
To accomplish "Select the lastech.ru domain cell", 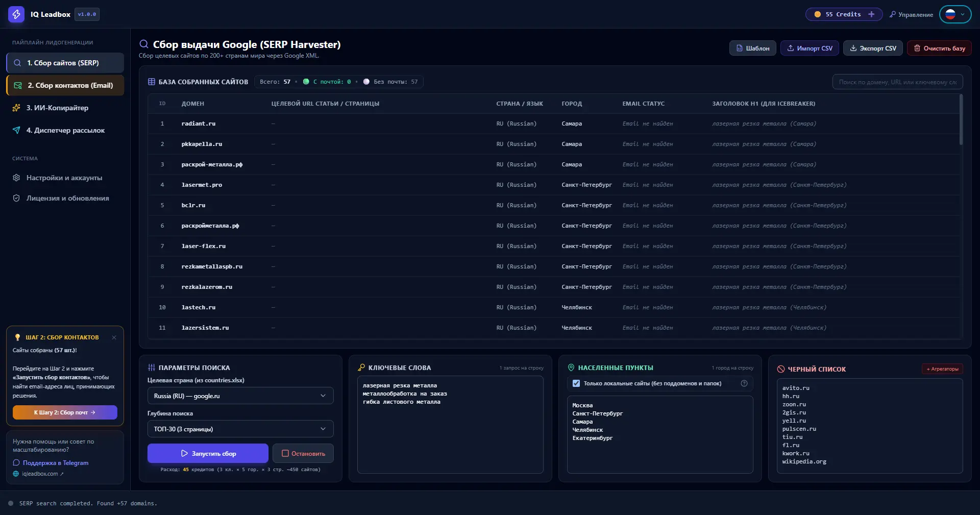I will [199, 307].
